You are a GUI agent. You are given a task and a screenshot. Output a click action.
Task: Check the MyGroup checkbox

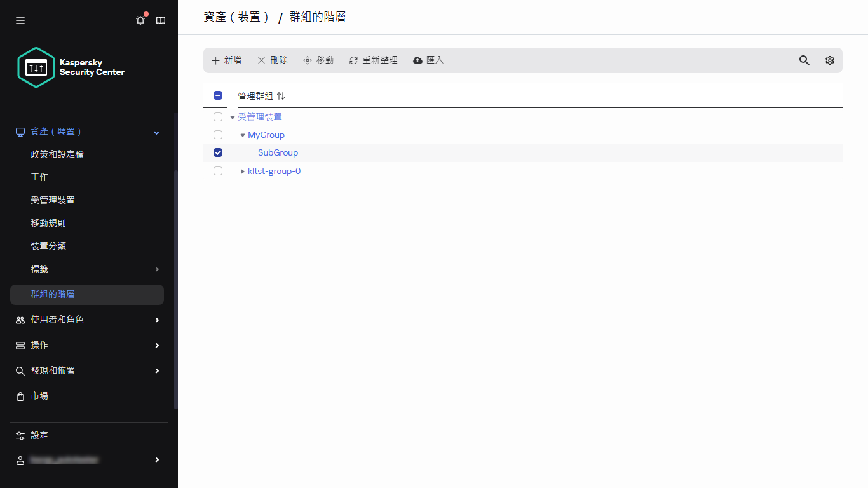(218, 134)
